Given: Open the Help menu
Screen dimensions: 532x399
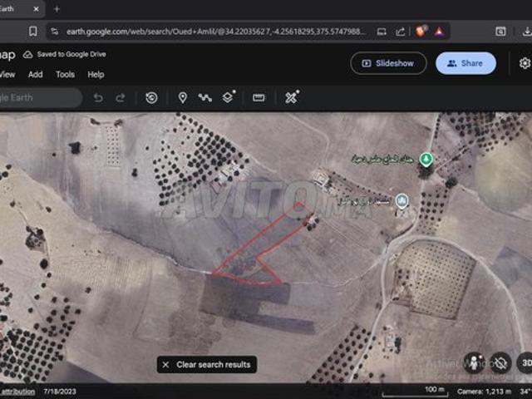Looking at the screenshot, I should pyautogui.click(x=96, y=74).
